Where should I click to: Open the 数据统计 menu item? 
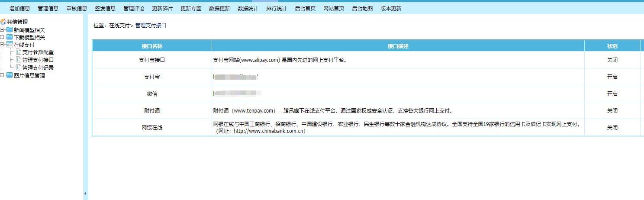(x=248, y=8)
